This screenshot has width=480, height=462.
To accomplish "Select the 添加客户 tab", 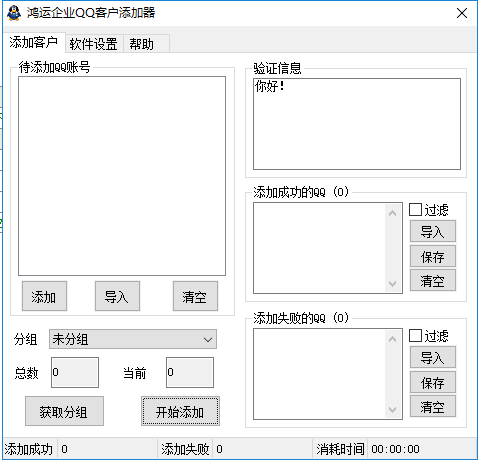I will [x=34, y=42].
